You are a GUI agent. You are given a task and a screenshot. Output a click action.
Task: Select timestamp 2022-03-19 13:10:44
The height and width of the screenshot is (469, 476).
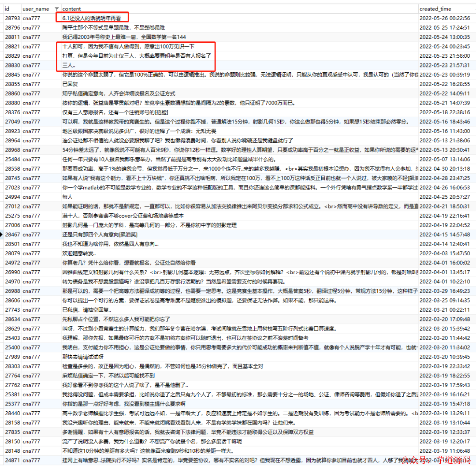coord(445,423)
